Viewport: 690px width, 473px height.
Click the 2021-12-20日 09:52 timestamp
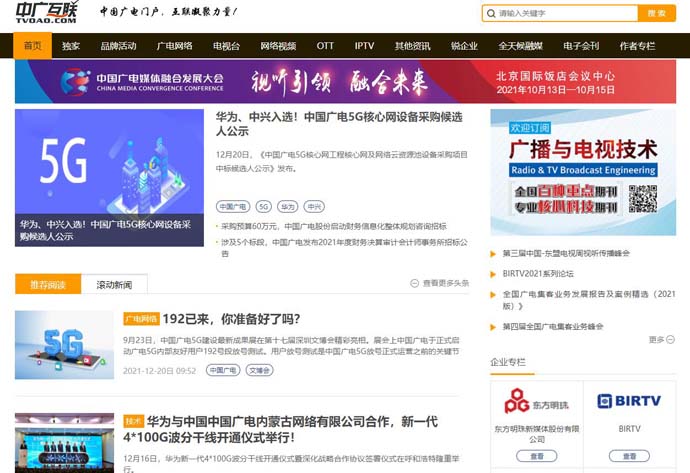pyautogui.click(x=159, y=371)
